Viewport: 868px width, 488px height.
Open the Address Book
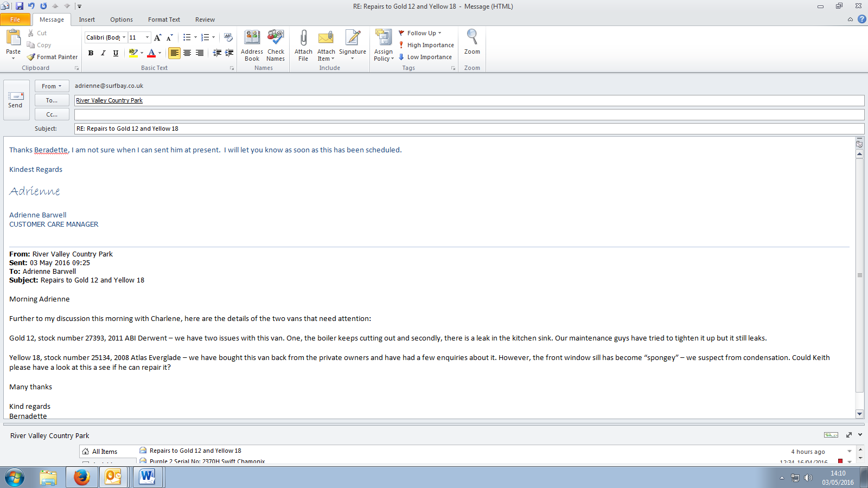click(252, 44)
